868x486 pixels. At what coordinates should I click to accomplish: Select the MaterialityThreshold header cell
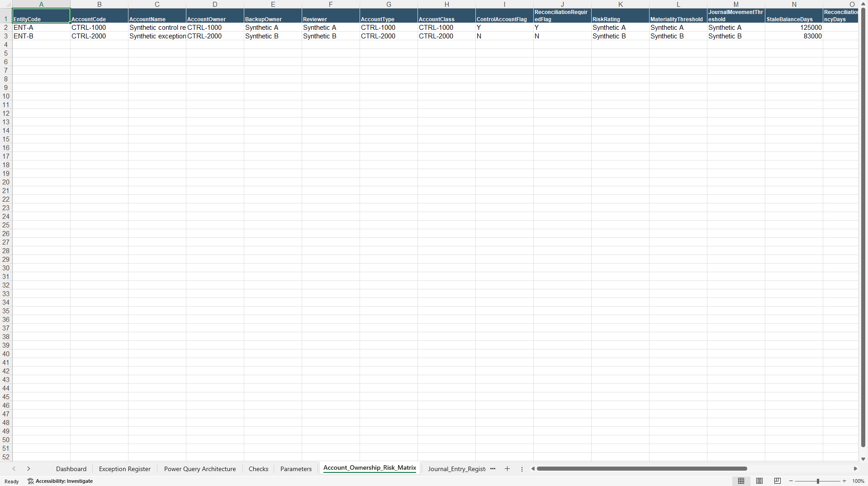678,16
